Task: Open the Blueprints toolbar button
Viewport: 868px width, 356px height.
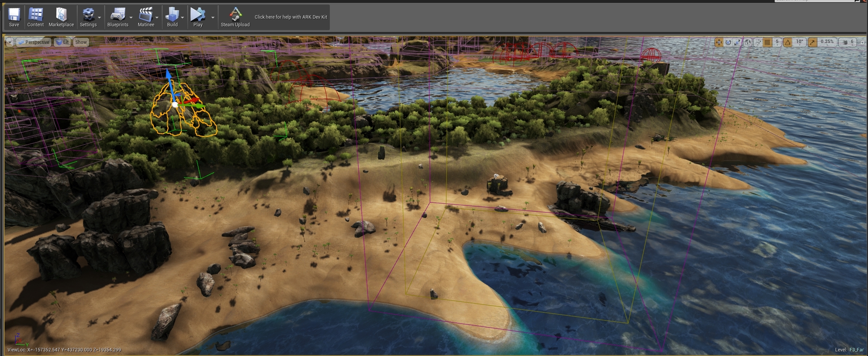Action: pyautogui.click(x=118, y=17)
